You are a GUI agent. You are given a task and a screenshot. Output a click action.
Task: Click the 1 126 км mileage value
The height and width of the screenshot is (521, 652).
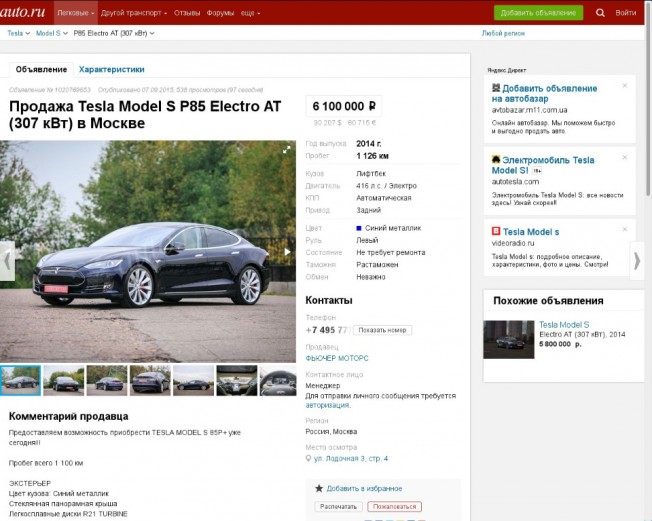pos(372,156)
